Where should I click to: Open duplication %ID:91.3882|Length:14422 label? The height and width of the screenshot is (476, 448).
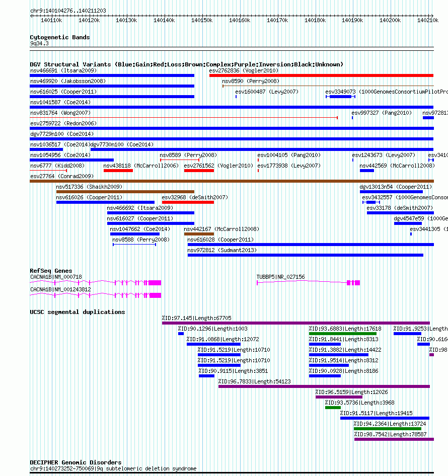345,350
